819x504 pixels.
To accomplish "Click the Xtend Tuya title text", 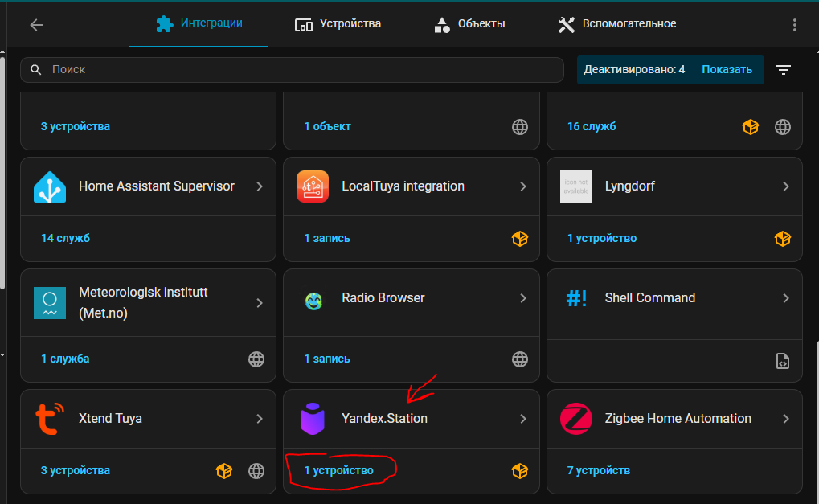I will click(110, 419).
